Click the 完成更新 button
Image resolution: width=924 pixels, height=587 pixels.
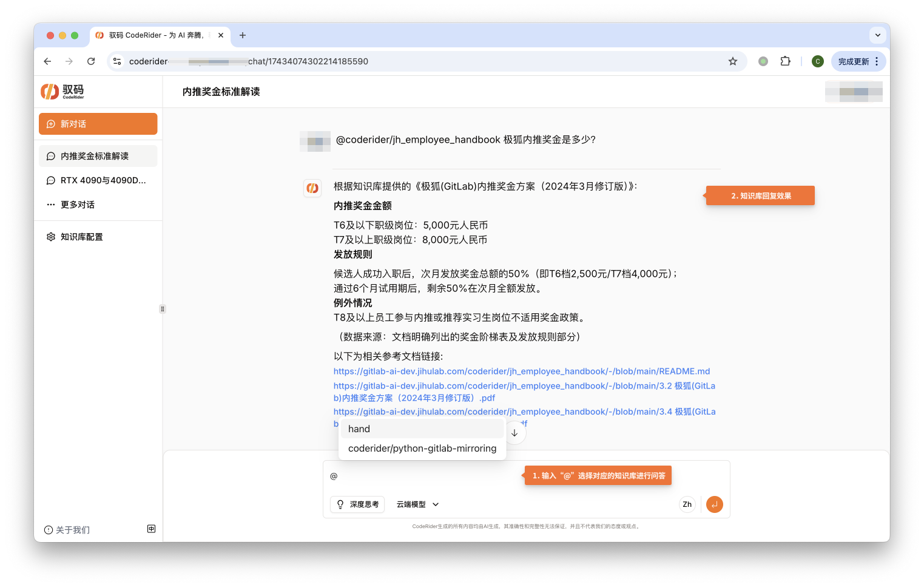[858, 61]
